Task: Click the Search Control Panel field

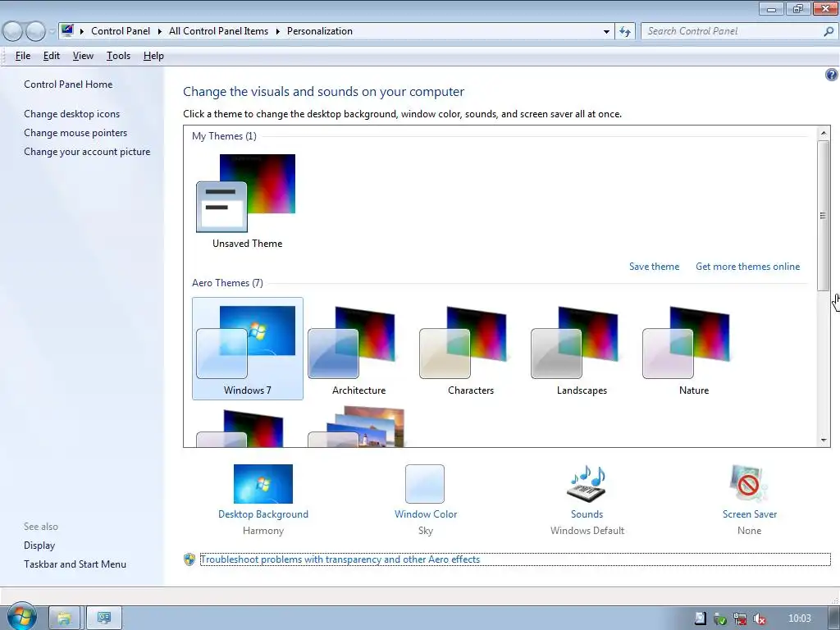Action: coord(732,31)
